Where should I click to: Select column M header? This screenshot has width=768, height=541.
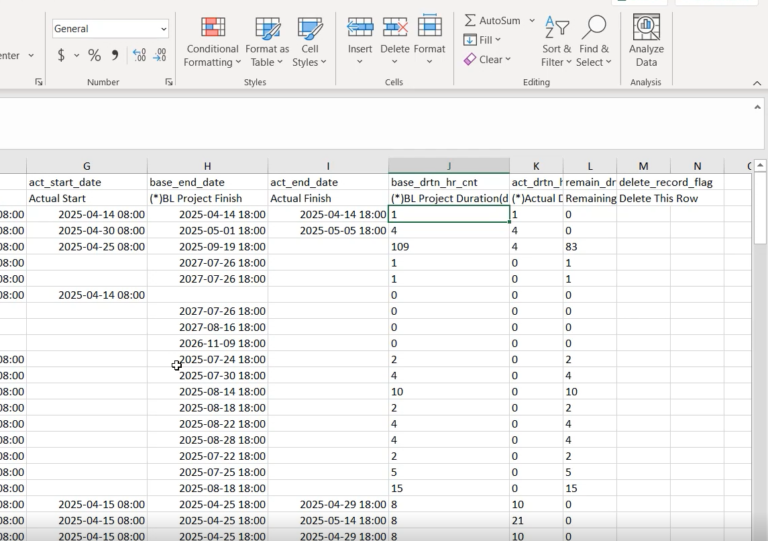tap(643, 166)
